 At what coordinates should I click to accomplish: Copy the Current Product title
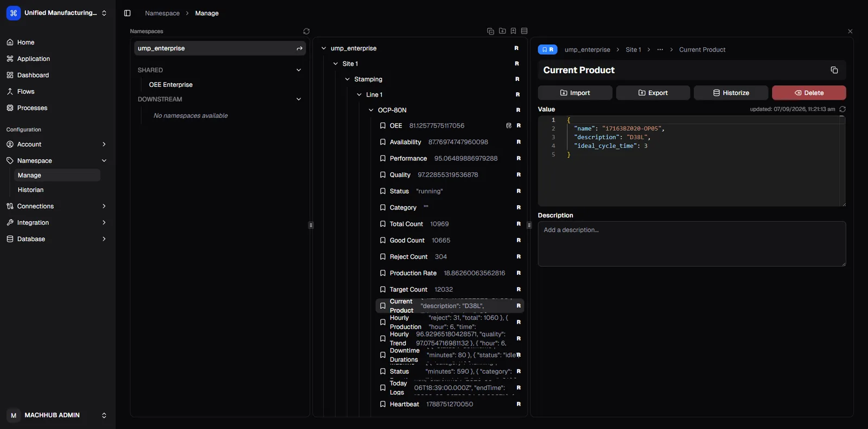tap(834, 70)
